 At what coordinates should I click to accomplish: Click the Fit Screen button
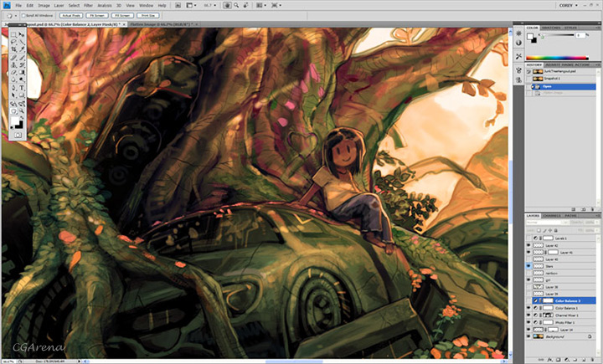[97, 15]
